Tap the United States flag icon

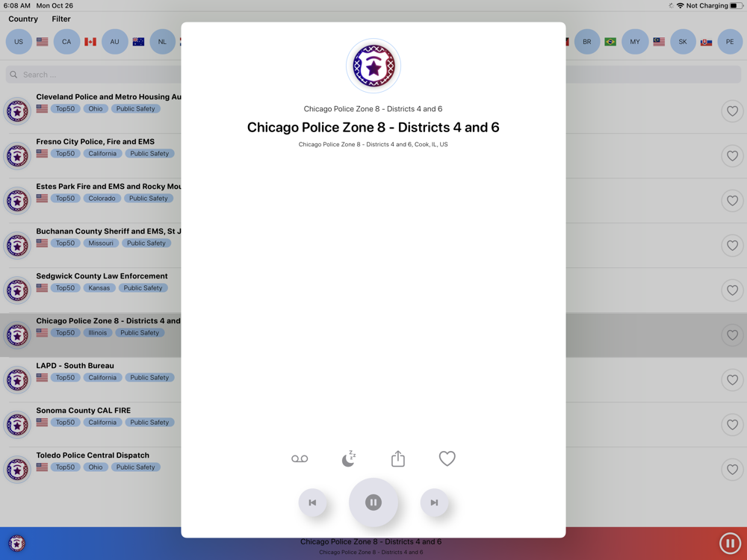[43, 42]
